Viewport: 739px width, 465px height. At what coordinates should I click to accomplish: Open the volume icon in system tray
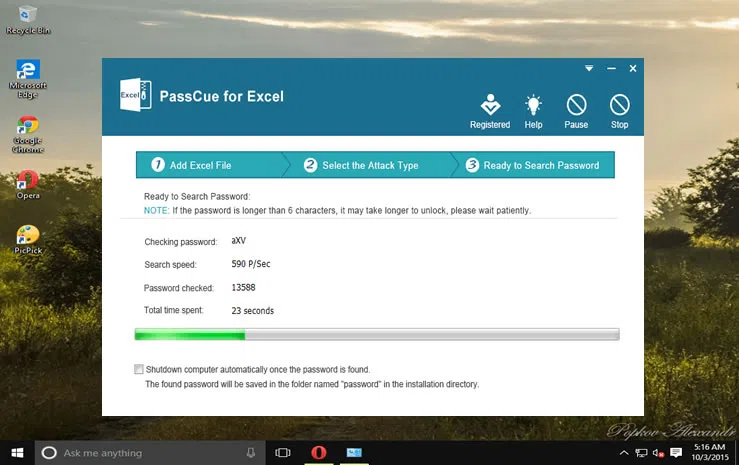658,453
